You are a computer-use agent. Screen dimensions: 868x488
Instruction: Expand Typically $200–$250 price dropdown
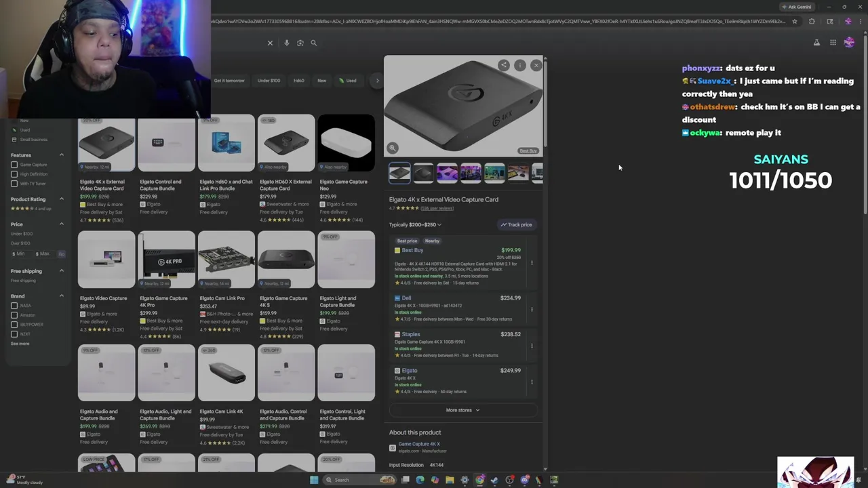point(415,224)
